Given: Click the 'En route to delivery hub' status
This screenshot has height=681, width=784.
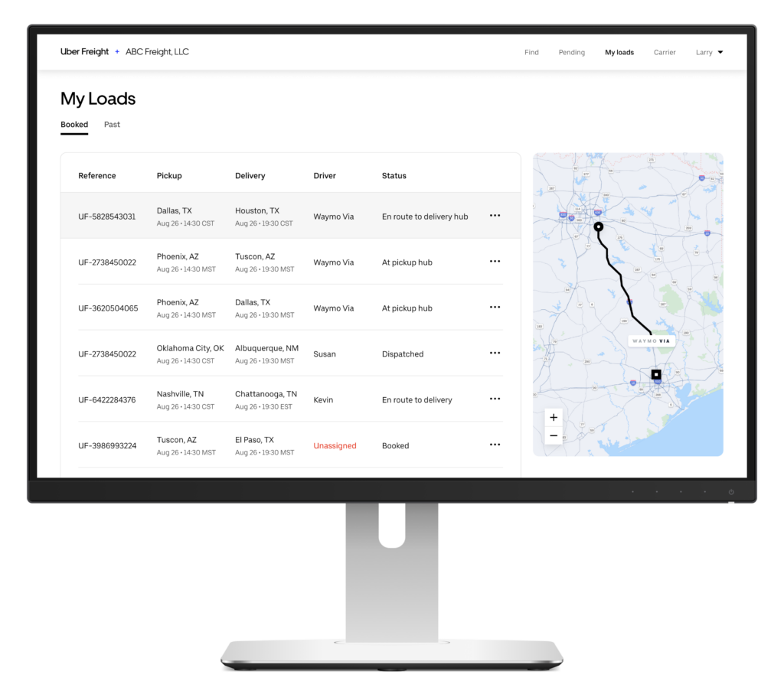Looking at the screenshot, I should pos(425,217).
